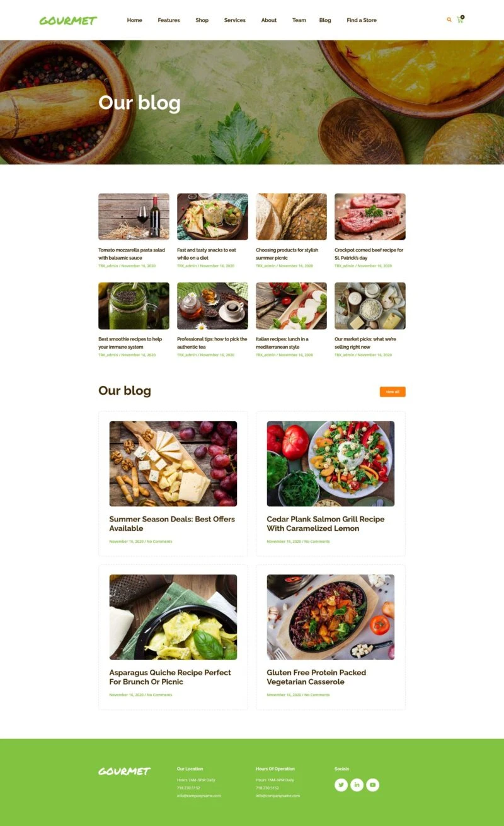Open the Twitter social icon in footer
Viewport: 504px width, 826px height.
[x=341, y=785]
